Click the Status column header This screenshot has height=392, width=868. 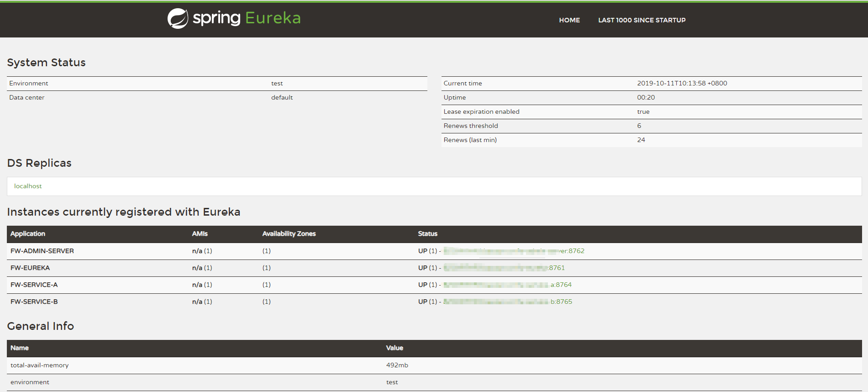click(x=427, y=233)
